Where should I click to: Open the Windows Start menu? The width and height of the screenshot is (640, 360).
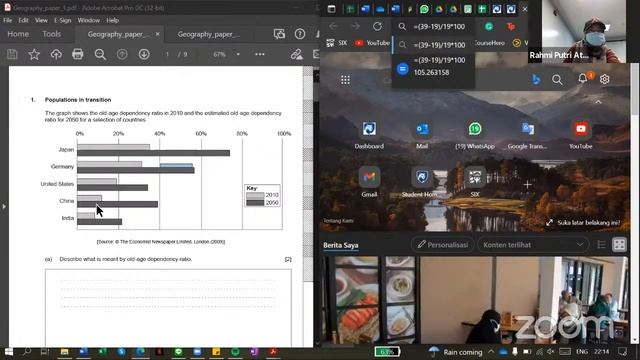coord(8,352)
